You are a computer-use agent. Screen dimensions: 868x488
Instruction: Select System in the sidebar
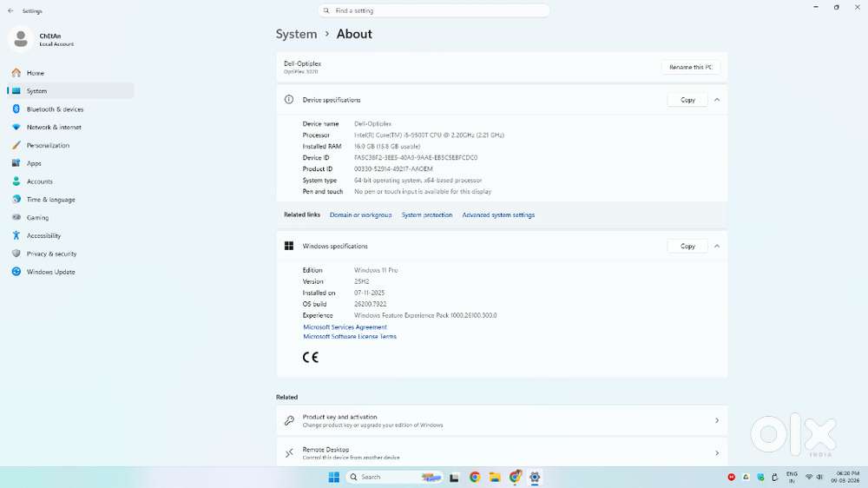tap(70, 91)
